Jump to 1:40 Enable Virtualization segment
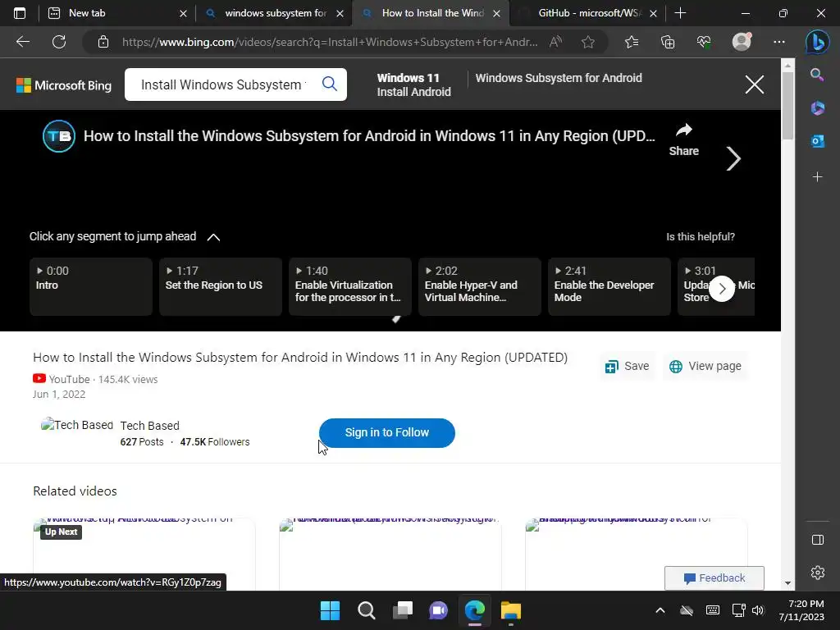Screen dimensions: 840x630 point(350,286)
